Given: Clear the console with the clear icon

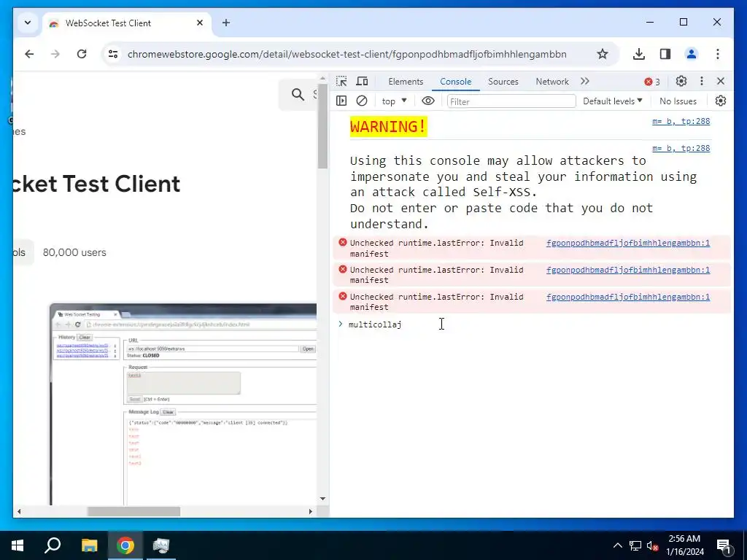Looking at the screenshot, I should 362,101.
